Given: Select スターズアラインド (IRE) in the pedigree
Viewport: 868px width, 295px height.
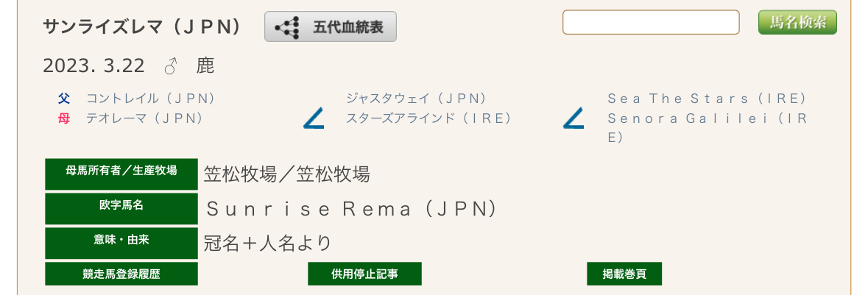Looking at the screenshot, I should click(428, 118).
